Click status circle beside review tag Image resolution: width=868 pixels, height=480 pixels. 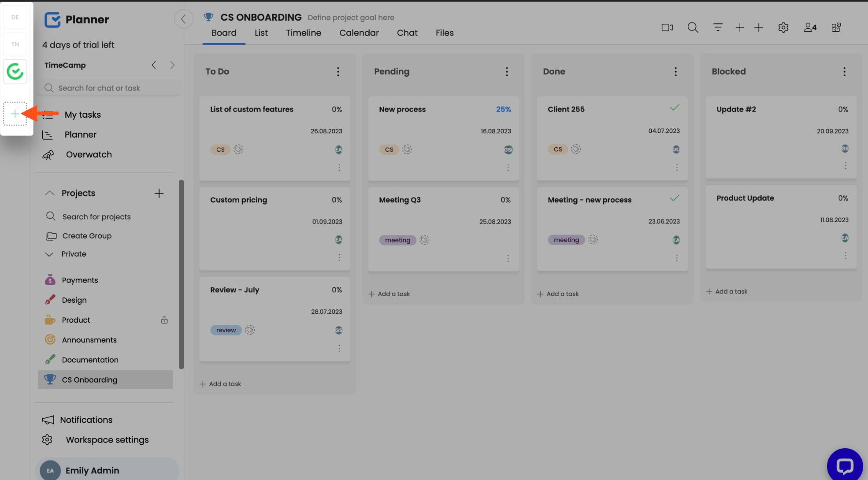point(250,330)
